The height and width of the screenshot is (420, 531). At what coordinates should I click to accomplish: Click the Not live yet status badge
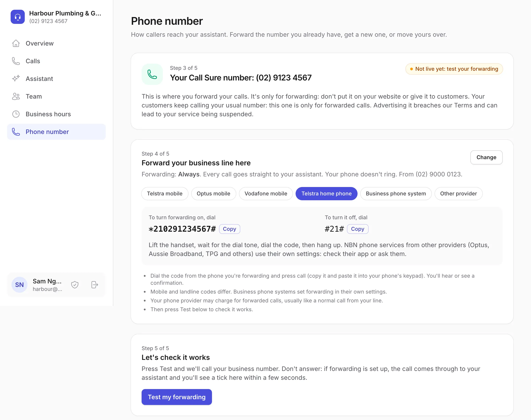click(x=454, y=69)
